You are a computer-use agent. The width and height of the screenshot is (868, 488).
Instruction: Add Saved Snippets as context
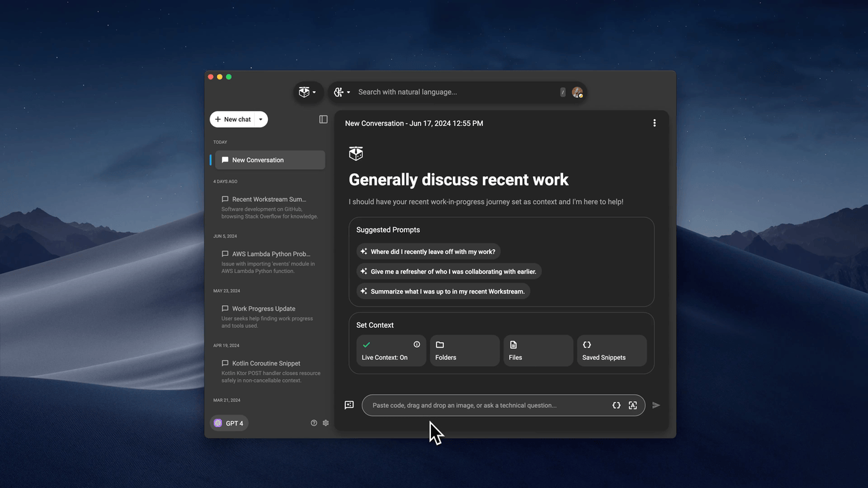(x=612, y=350)
